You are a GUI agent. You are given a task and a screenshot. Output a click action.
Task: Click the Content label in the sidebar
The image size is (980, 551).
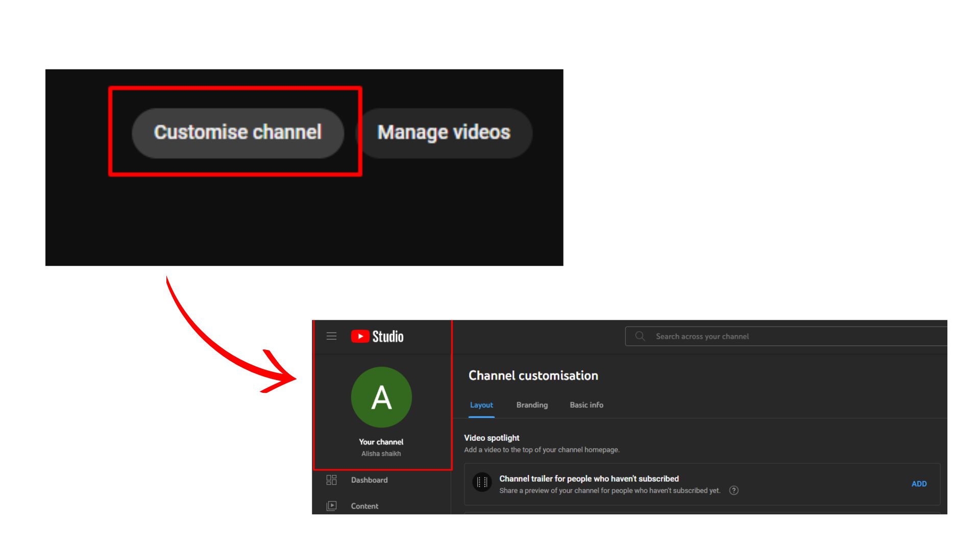[364, 506]
